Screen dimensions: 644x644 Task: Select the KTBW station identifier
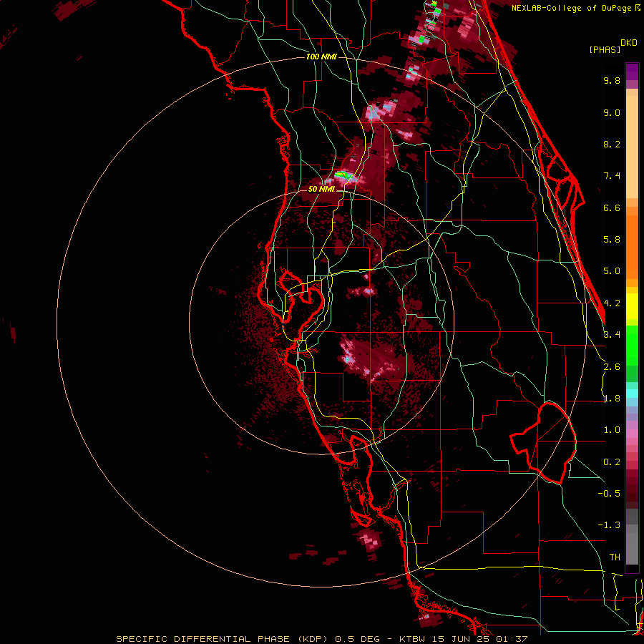[x=414, y=639]
